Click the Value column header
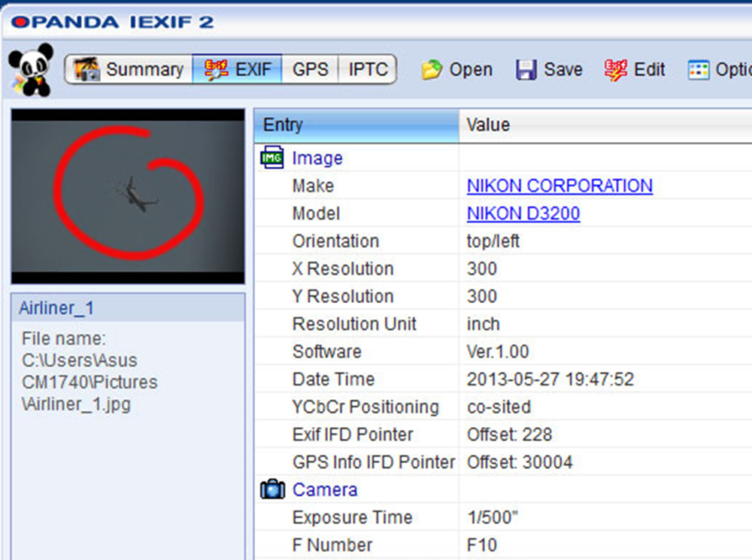 pyautogui.click(x=602, y=125)
